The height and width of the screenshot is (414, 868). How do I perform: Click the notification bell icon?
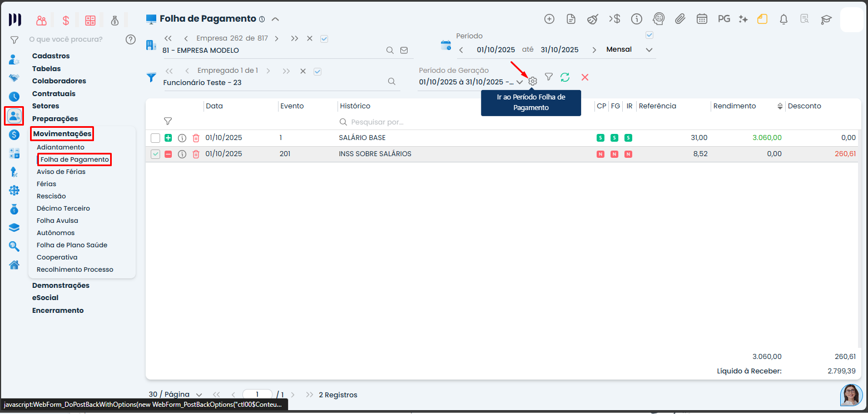point(783,19)
